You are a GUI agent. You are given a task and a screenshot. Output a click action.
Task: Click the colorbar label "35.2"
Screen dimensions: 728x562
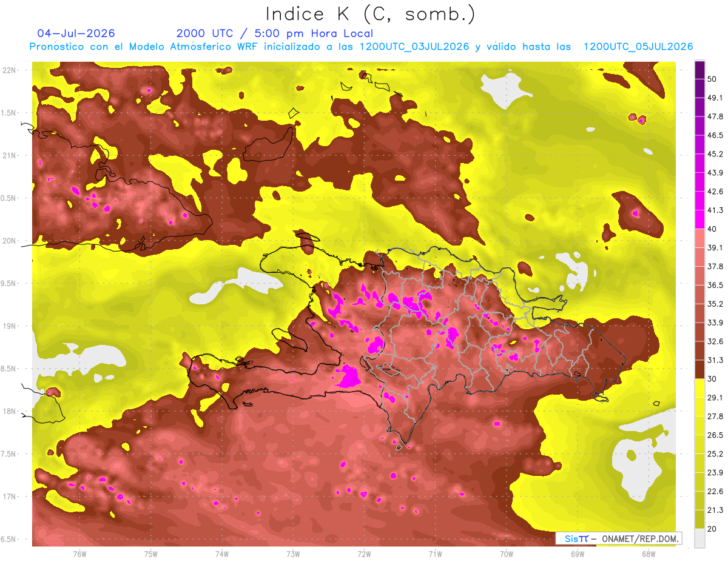(x=715, y=304)
